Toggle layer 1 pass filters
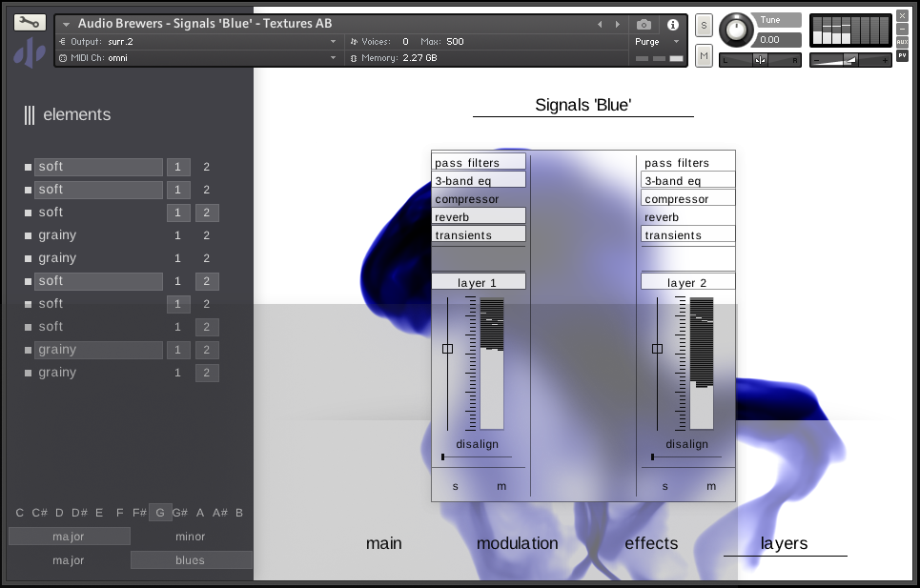 pos(479,162)
